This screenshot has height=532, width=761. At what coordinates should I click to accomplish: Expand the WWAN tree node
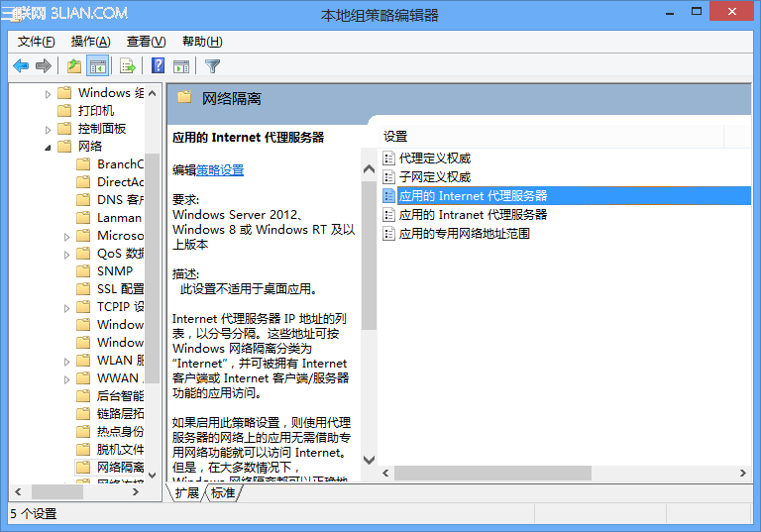click(66, 379)
